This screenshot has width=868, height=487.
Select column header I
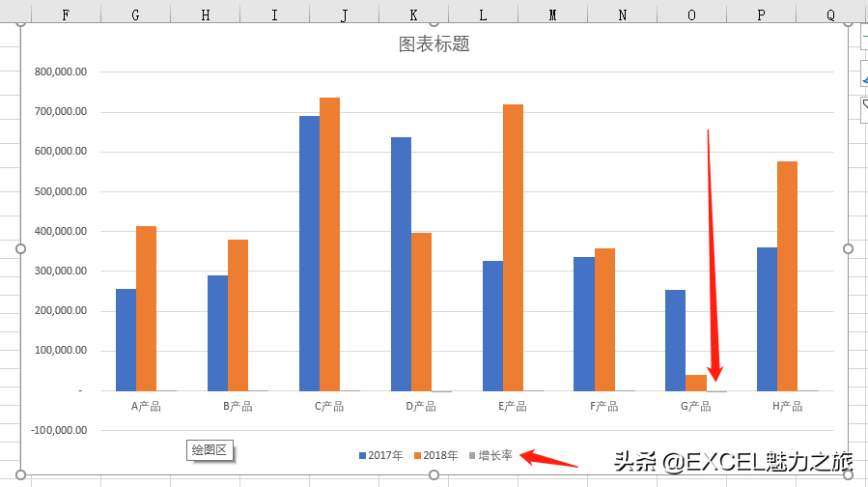click(x=274, y=14)
